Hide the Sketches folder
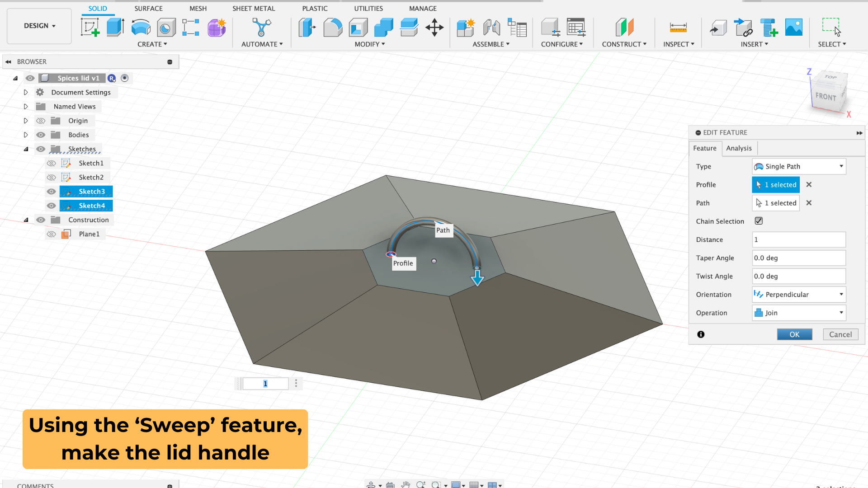The width and height of the screenshot is (868, 488). pyautogui.click(x=41, y=149)
